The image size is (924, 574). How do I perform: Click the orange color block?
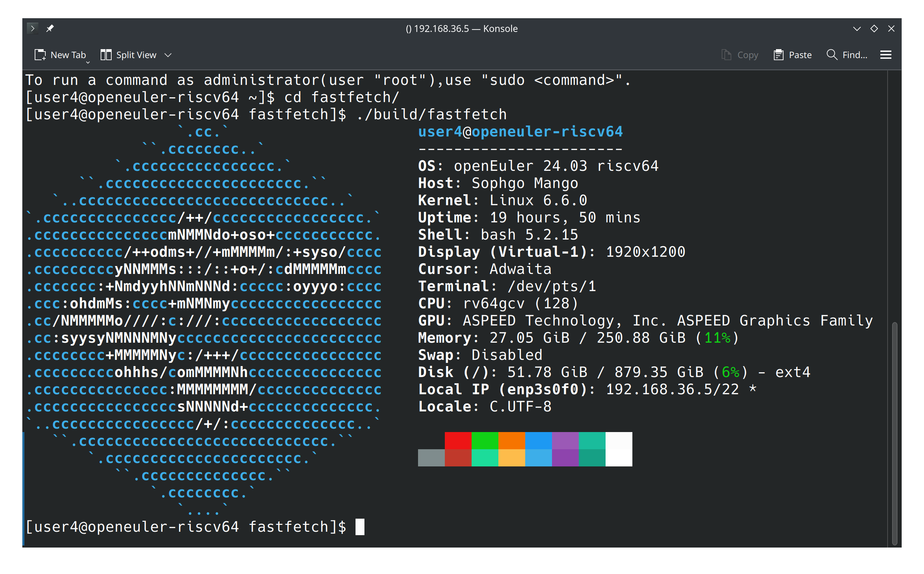(512, 440)
